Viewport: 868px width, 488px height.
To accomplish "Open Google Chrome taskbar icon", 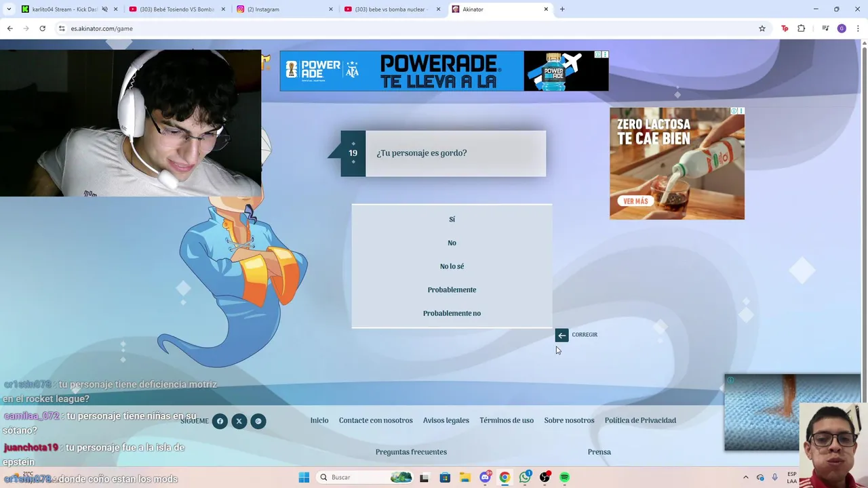I will [505, 477].
